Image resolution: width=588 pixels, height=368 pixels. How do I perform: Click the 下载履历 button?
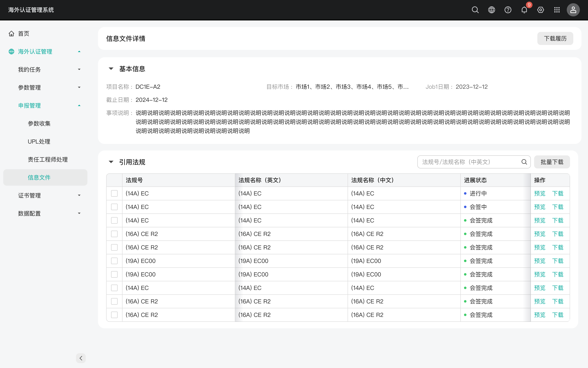[x=555, y=38]
